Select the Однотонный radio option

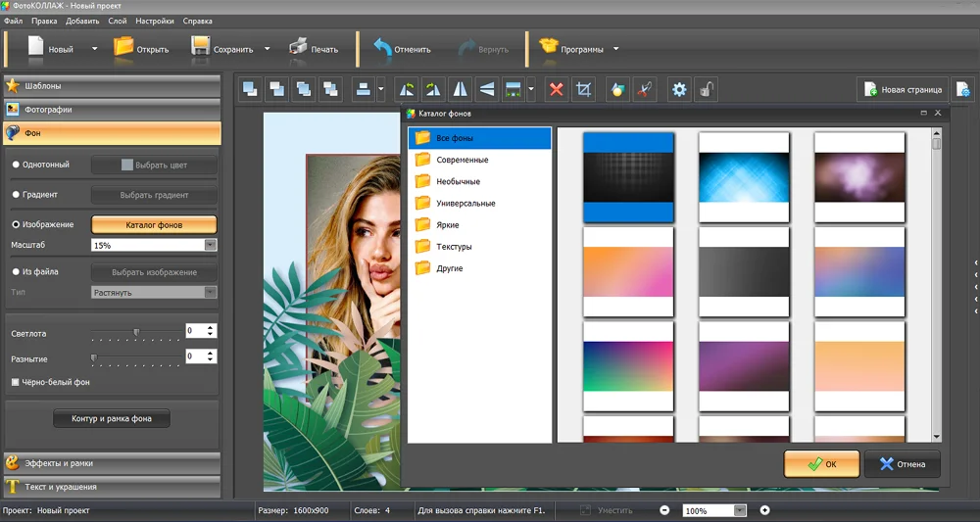coord(17,165)
